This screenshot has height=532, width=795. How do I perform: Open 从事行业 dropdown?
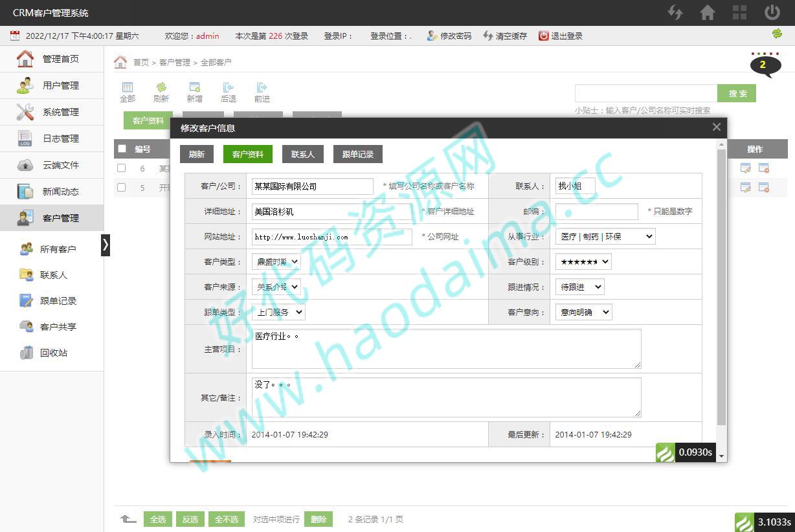[x=605, y=237]
